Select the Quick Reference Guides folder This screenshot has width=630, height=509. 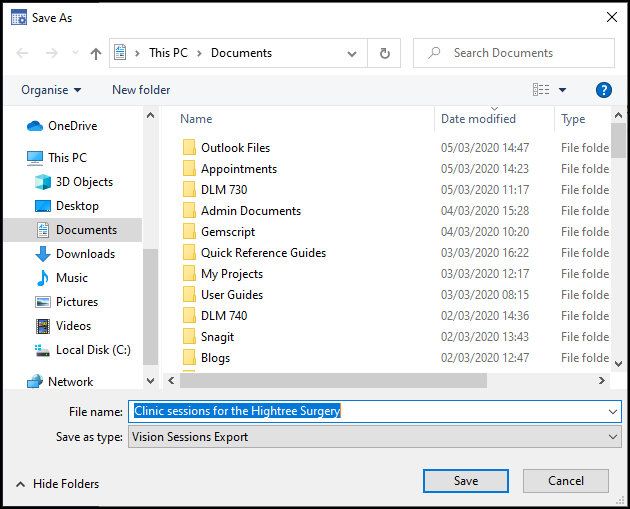(x=263, y=253)
